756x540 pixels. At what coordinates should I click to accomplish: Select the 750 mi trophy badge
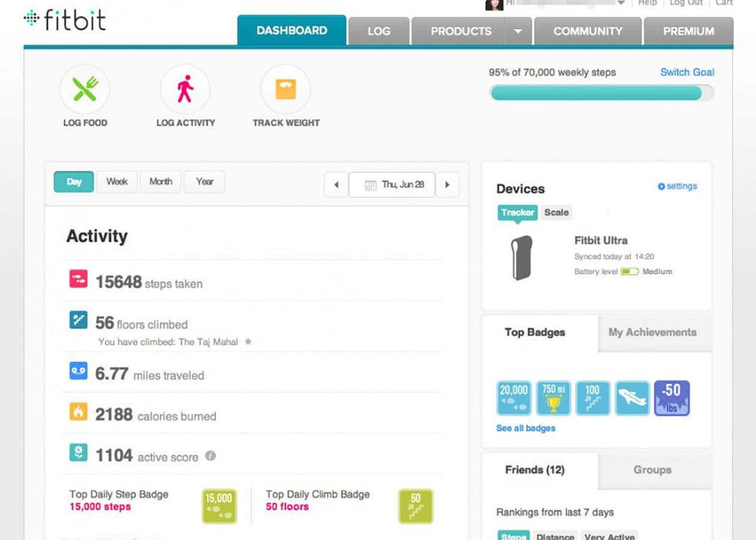click(x=553, y=398)
